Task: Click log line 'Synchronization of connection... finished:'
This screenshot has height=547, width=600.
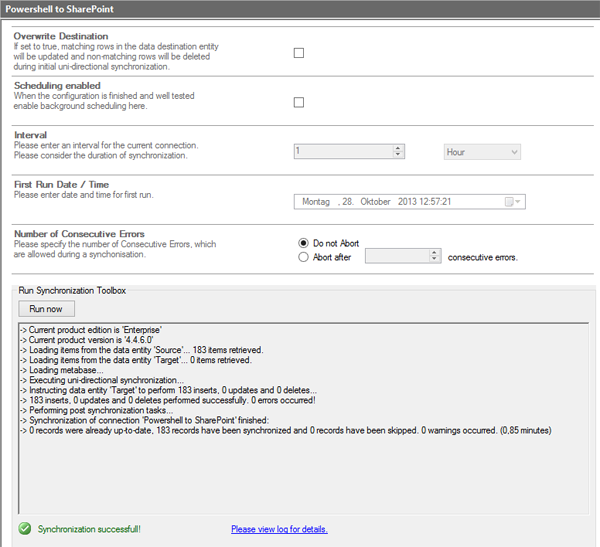Action: click(x=145, y=420)
